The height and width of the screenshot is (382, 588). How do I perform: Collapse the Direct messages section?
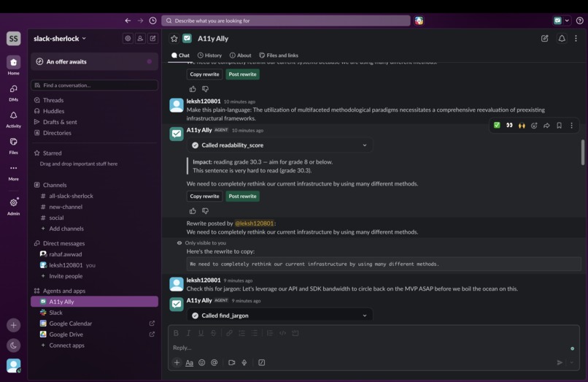63,243
